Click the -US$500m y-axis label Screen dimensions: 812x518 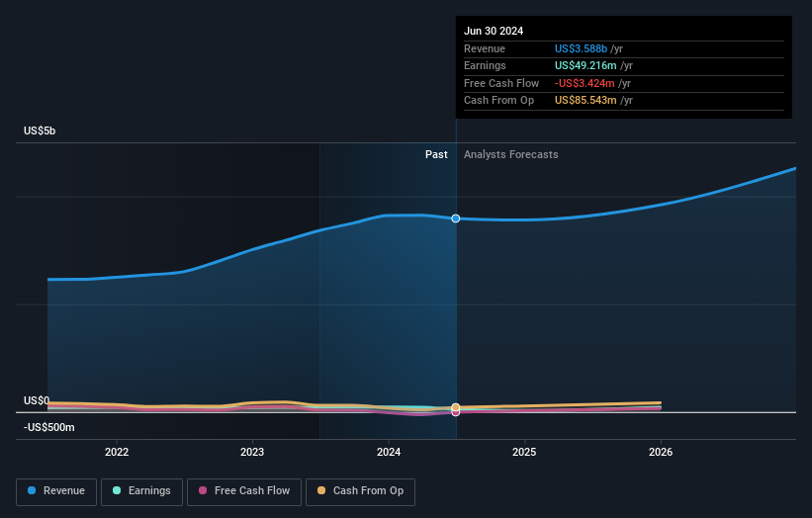click(x=49, y=427)
